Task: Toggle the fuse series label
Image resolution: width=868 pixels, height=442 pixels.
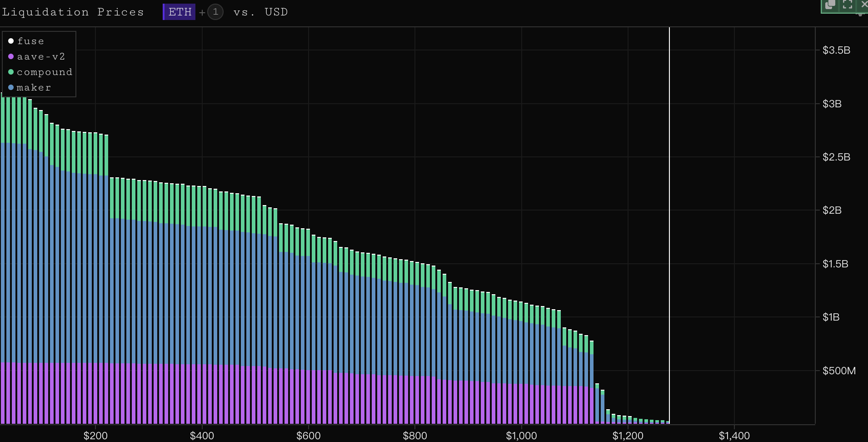Action: pos(30,41)
